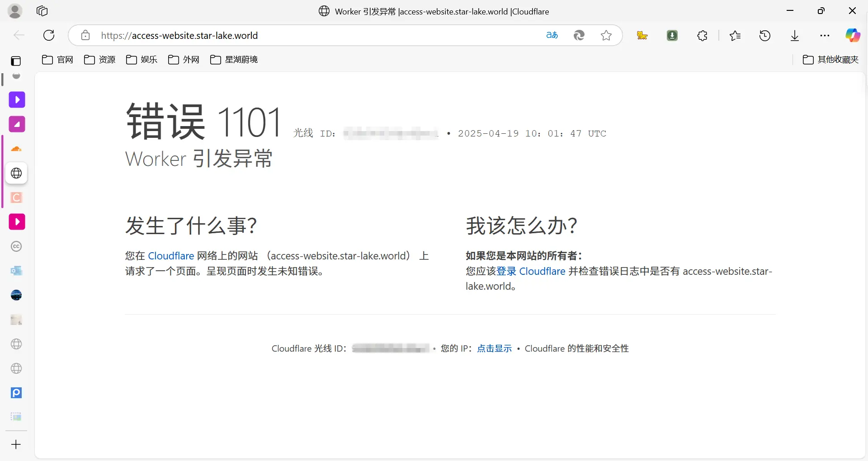The width and height of the screenshot is (868, 461).
Task: Restore down the browser window
Action: tap(821, 11)
